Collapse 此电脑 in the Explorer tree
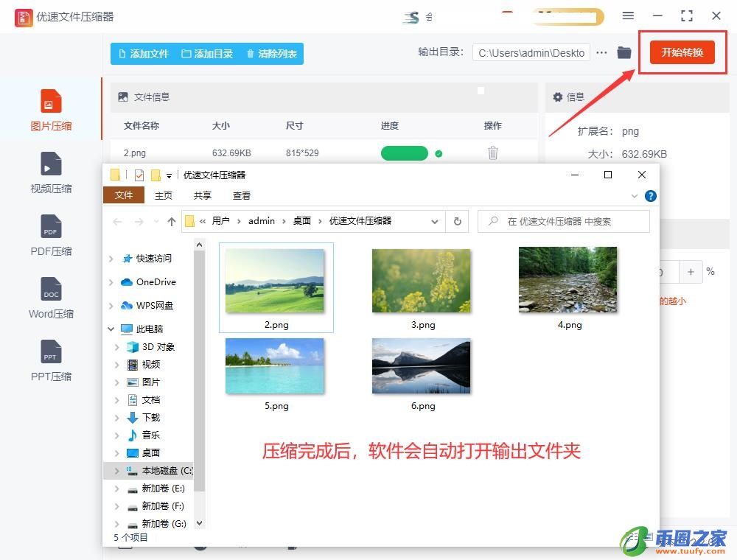 click(x=111, y=329)
